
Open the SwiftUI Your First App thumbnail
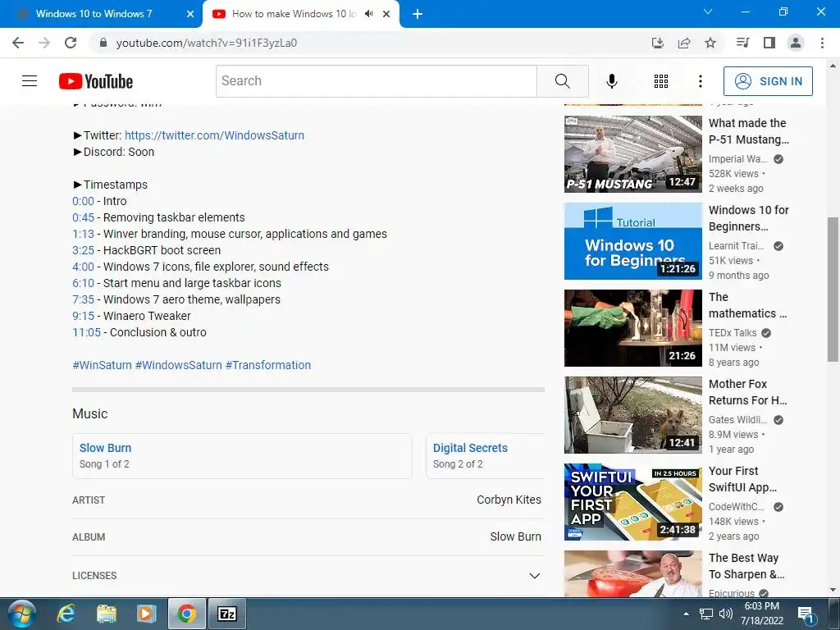point(632,502)
